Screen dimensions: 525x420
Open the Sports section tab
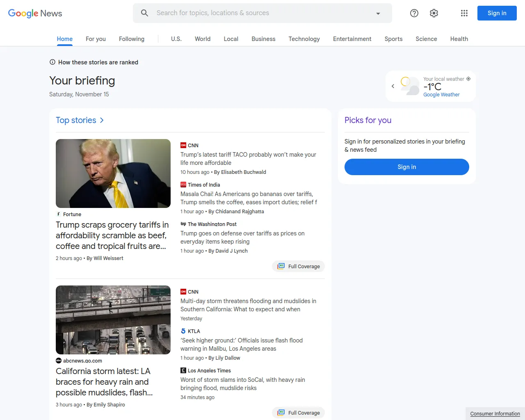[393, 39]
